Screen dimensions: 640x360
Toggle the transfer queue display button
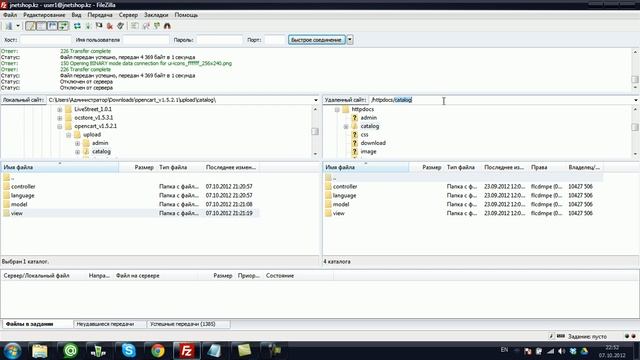pyautogui.click(x=63, y=26)
